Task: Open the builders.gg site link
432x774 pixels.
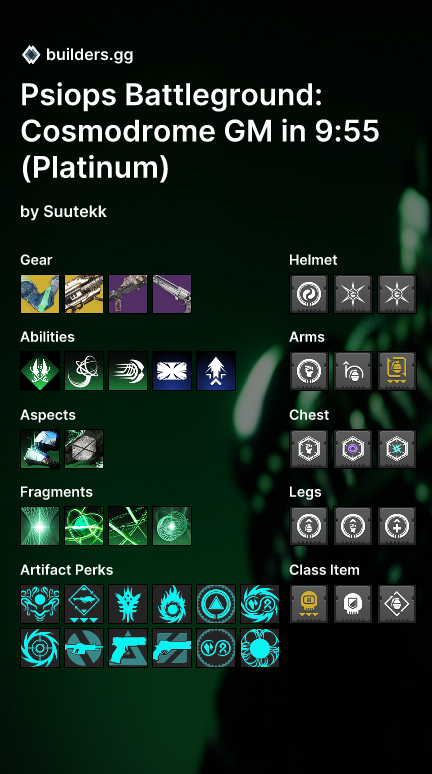Action: point(89,55)
